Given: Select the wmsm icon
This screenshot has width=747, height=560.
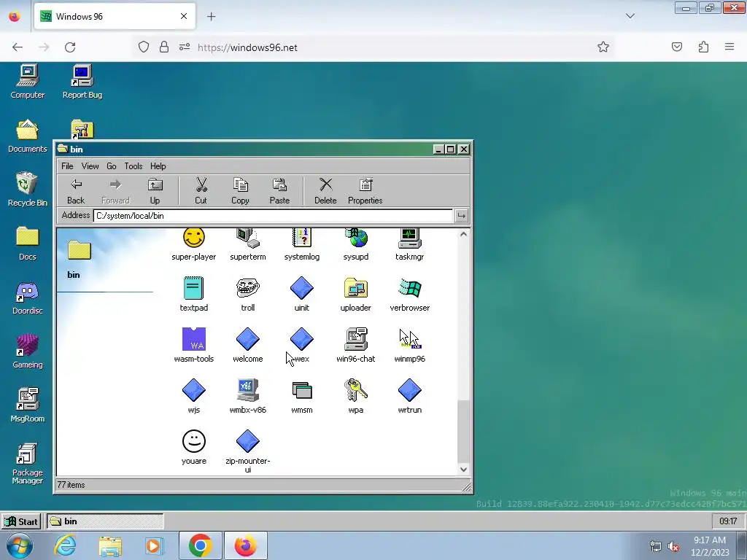Looking at the screenshot, I should 301,390.
